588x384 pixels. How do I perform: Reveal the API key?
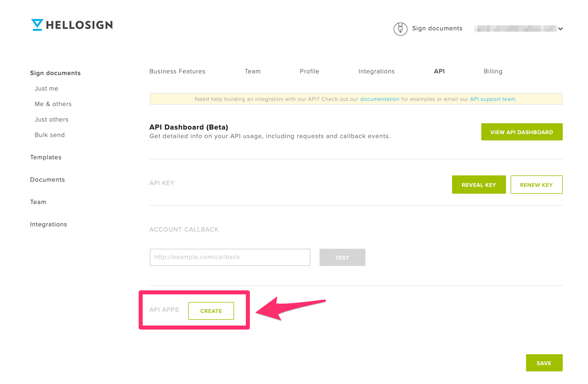click(479, 185)
